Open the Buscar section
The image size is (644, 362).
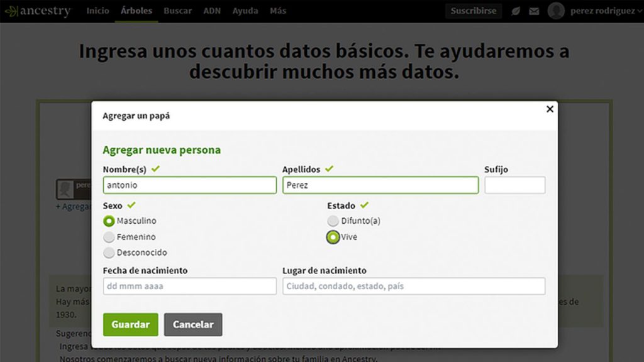[177, 11]
